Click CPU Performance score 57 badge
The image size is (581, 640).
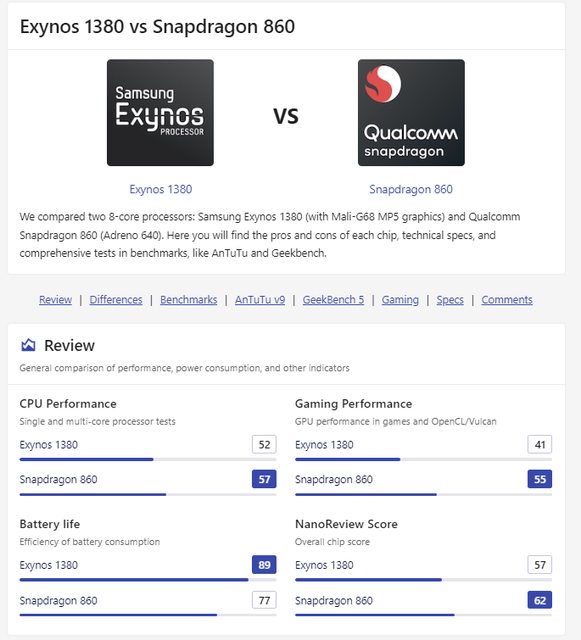[264, 479]
